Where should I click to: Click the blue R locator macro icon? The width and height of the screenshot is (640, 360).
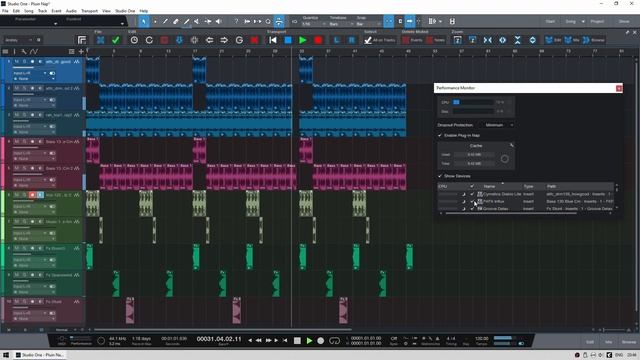351,40
